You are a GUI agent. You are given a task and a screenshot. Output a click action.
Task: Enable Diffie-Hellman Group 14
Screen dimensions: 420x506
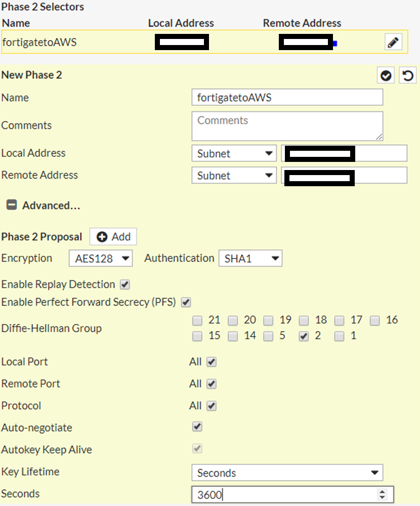(233, 336)
